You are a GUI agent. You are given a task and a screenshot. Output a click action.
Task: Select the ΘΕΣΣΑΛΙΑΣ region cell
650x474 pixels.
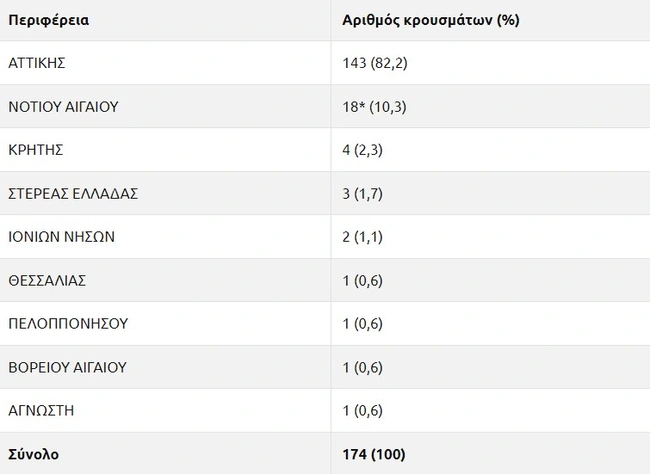pyautogui.click(x=46, y=280)
